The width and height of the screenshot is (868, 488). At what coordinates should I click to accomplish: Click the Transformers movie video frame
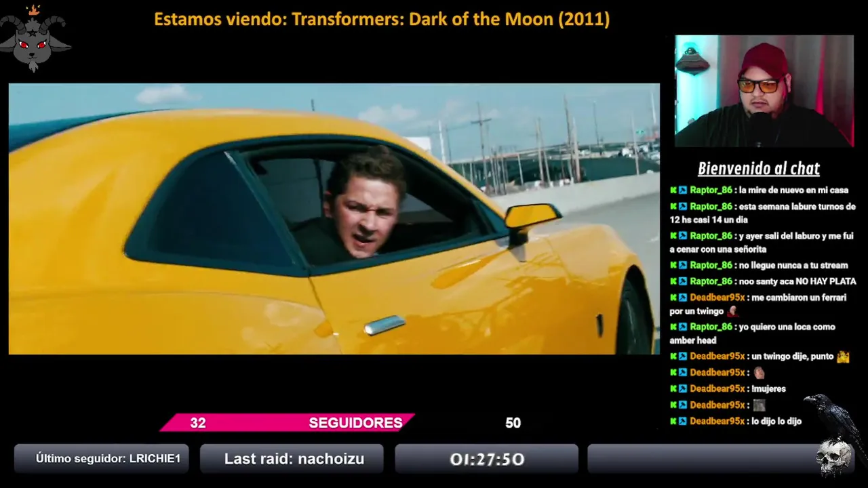tap(334, 219)
